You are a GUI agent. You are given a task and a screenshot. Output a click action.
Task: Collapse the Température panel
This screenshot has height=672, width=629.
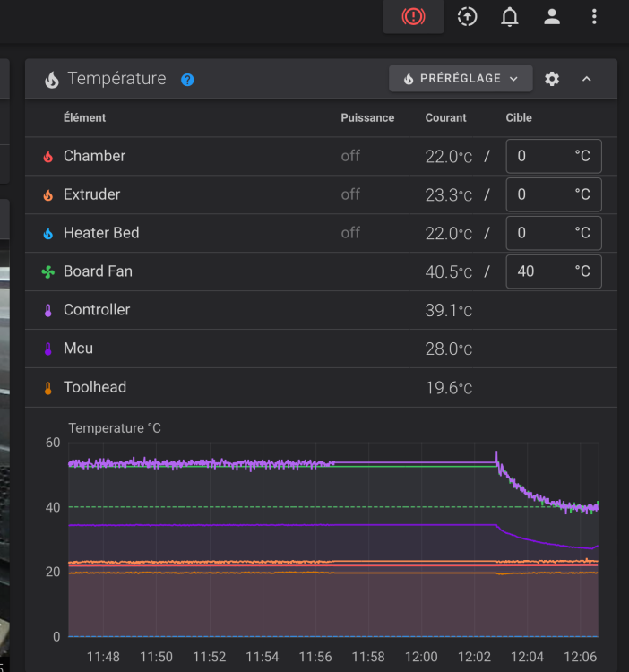point(587,79)
